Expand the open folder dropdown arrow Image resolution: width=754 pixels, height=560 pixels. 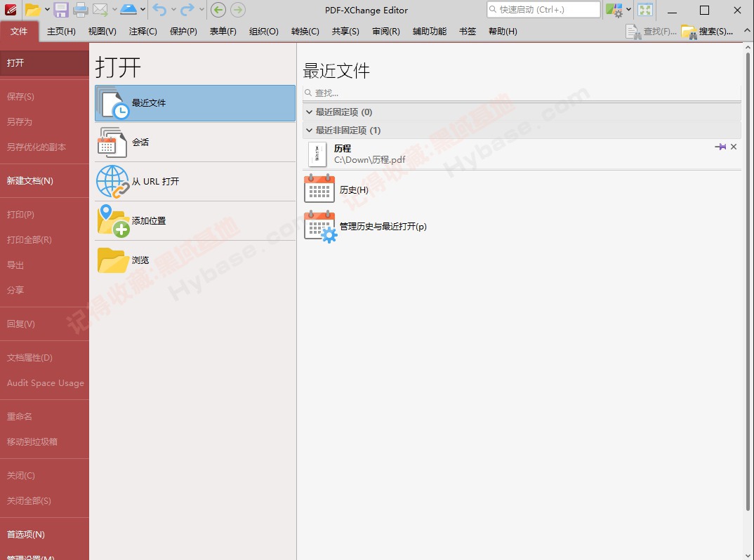coord(47,10)
